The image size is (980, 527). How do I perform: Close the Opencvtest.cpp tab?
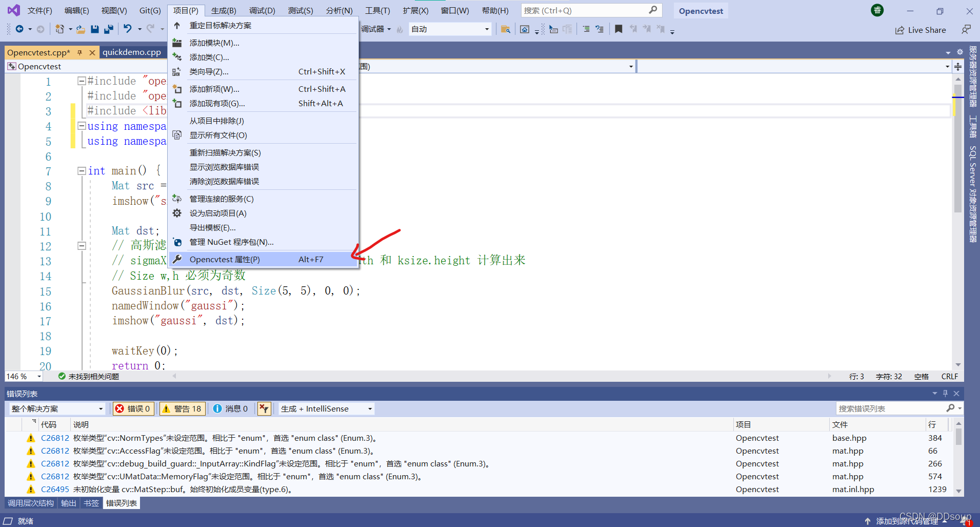(x=92, y=52)
